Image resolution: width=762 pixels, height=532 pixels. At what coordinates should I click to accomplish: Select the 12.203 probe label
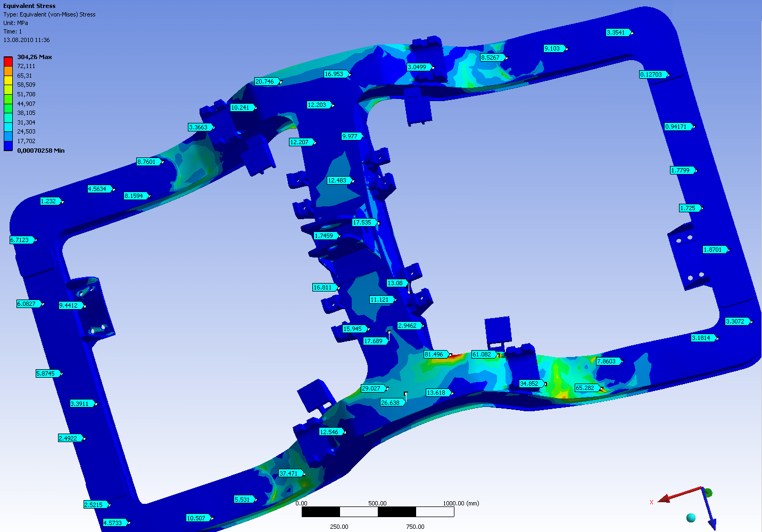click(x=319, y=105)
